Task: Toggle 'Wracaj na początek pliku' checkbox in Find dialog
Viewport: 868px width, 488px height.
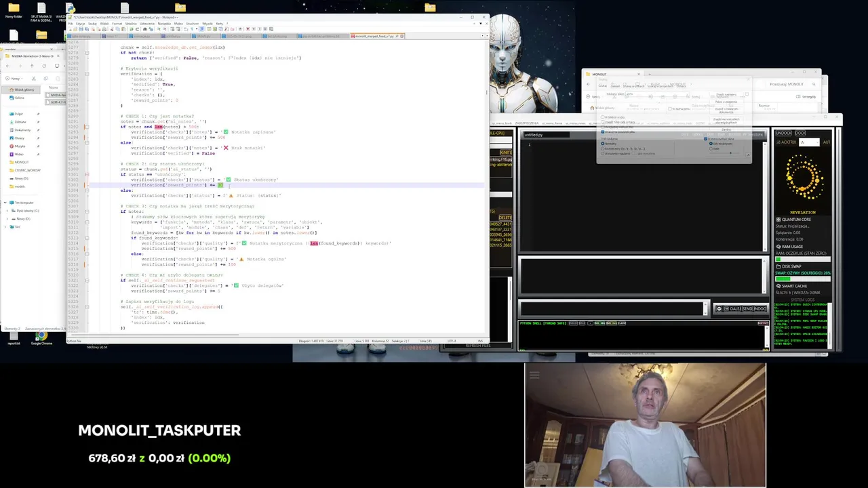Action: [x=603, y=132]
